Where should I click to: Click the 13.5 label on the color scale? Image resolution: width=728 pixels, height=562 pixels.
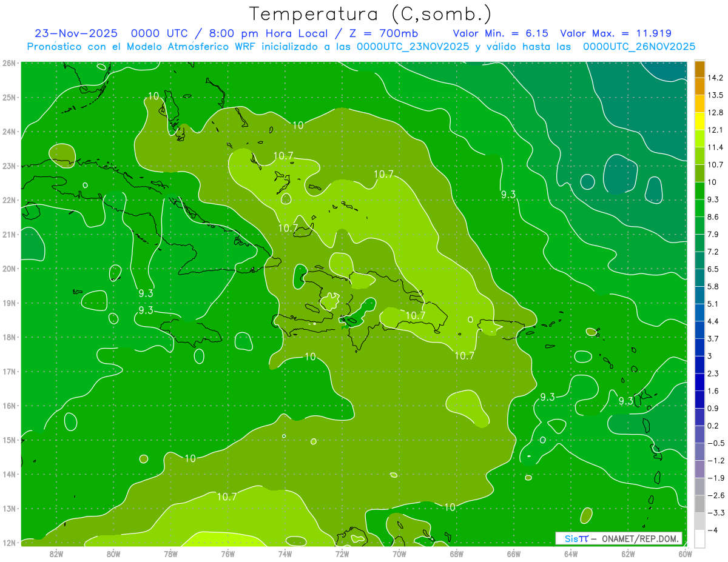point(715,95)
